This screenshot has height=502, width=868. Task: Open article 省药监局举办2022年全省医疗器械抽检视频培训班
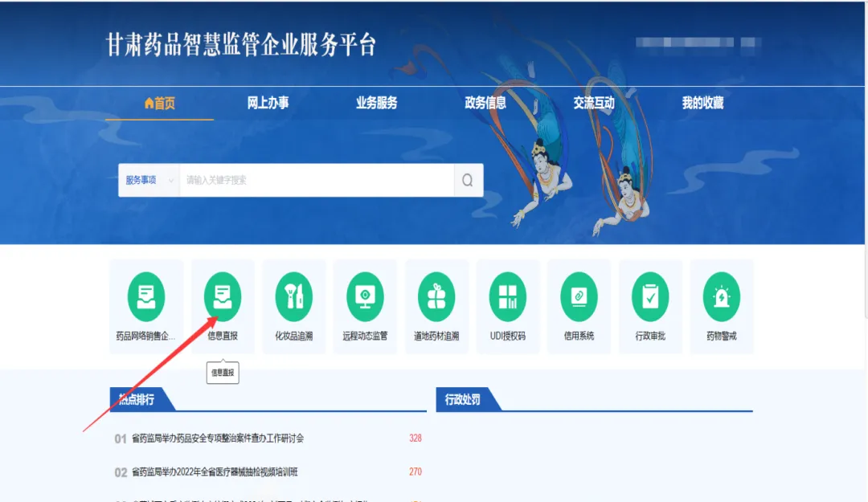click(215, 472)
